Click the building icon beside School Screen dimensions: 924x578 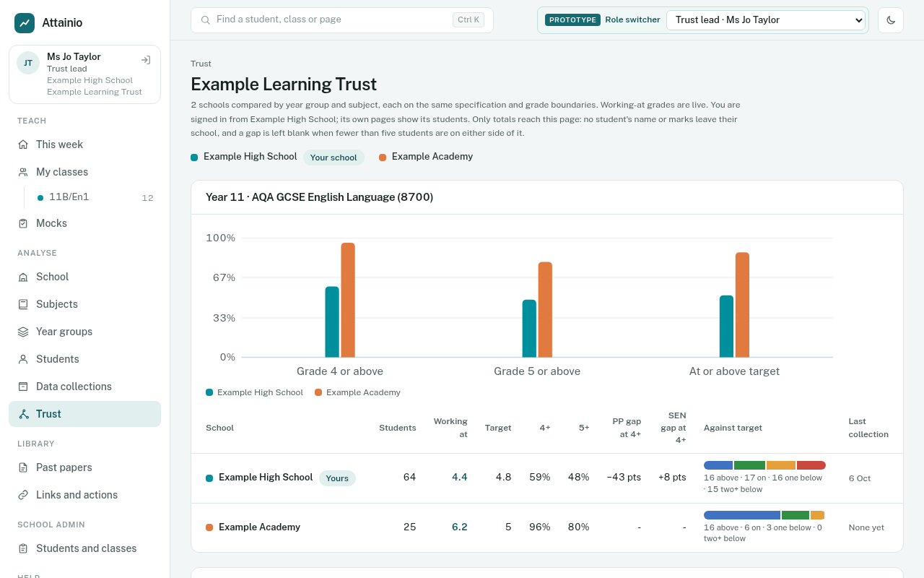23,277
